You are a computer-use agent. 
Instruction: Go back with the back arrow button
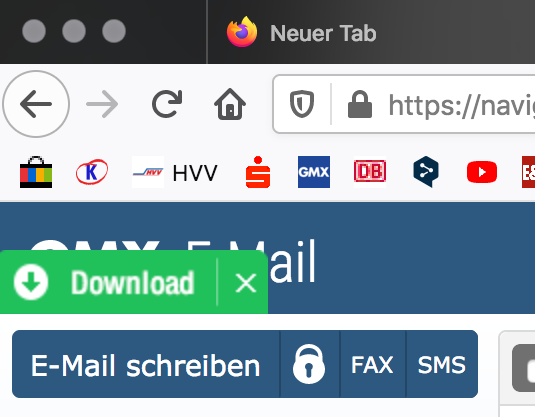(x=36, y=104)
